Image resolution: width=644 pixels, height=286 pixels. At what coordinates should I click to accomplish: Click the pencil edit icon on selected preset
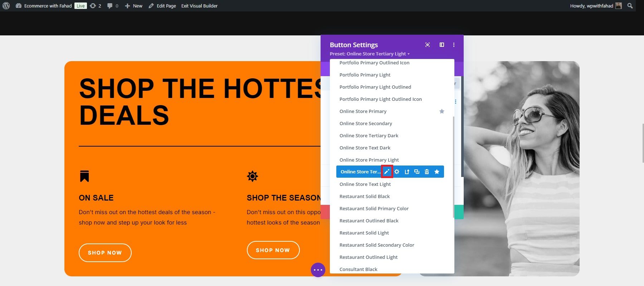pyautogui.click(x=387, y=172)
